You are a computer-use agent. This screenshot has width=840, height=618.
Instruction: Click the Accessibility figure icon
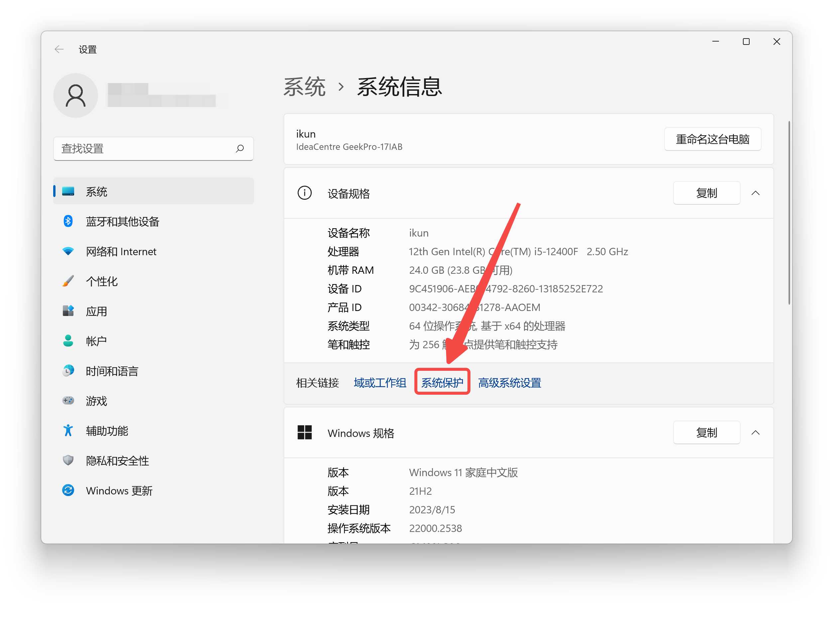click(x=68, y=431)
